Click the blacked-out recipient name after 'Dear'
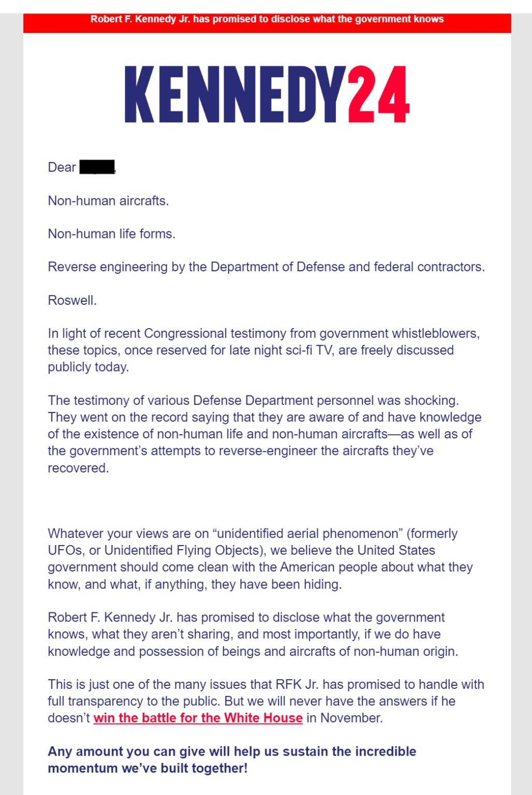The width and height of the screenshot is (532, 795). [97, 167]
